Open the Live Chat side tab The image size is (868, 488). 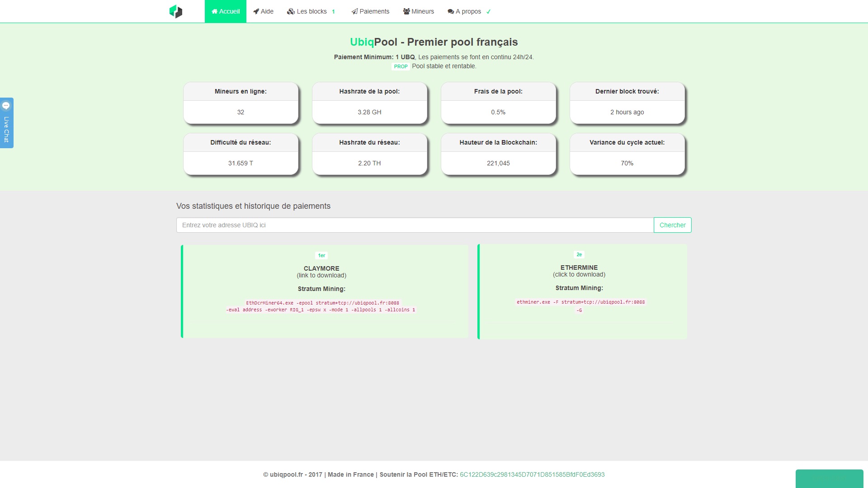click(x=6, y=129)
